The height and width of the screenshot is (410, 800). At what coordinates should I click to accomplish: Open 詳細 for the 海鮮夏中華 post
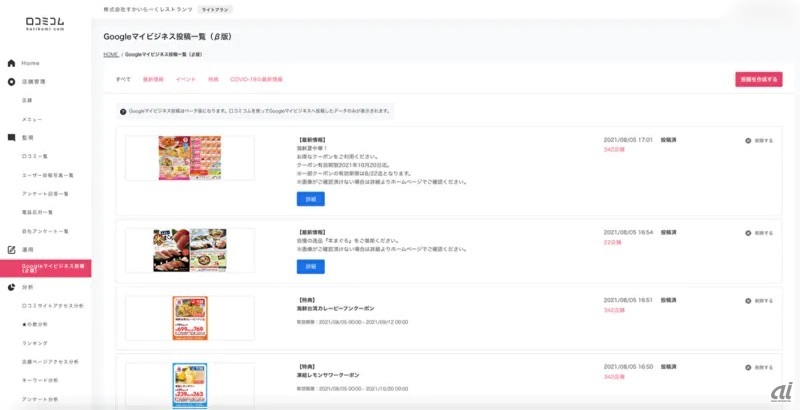[311, 199]
